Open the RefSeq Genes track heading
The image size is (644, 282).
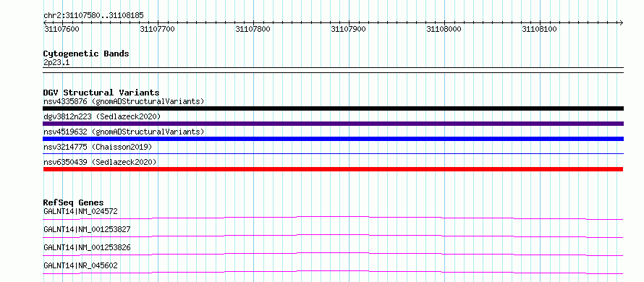pos(74,202)
